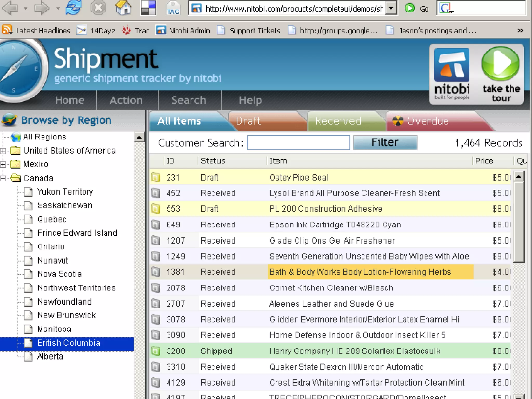Select Nunavut in region tree

53,260
